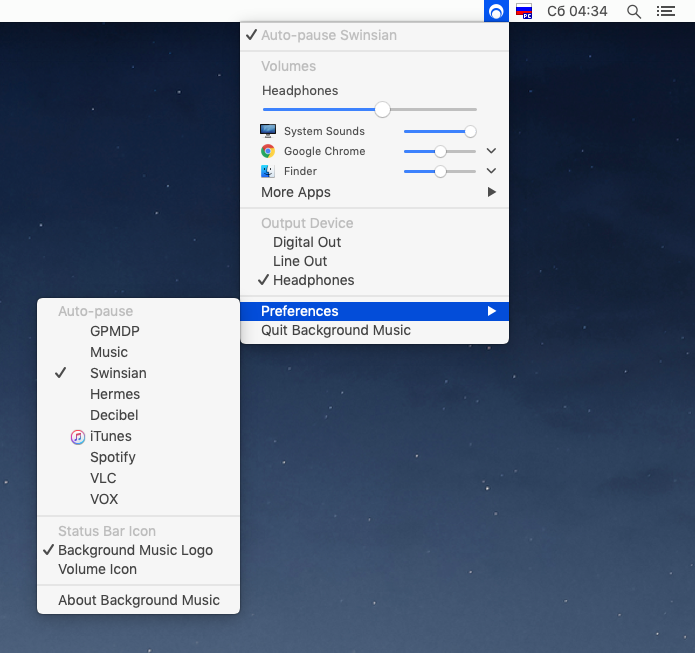The height and width of the screenshot is (653, 695).
Task: Click the Finder app icon
Action: pos(268,171)
